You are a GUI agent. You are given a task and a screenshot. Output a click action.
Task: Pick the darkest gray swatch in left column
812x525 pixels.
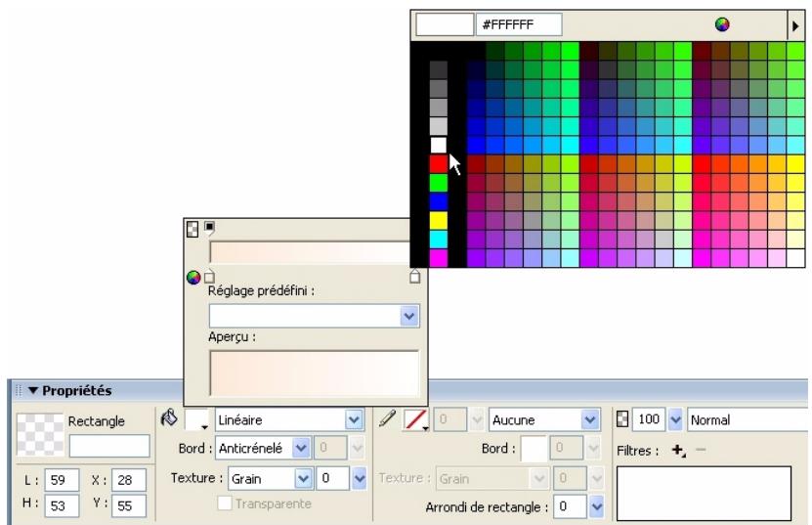click(x=438, y=69)
